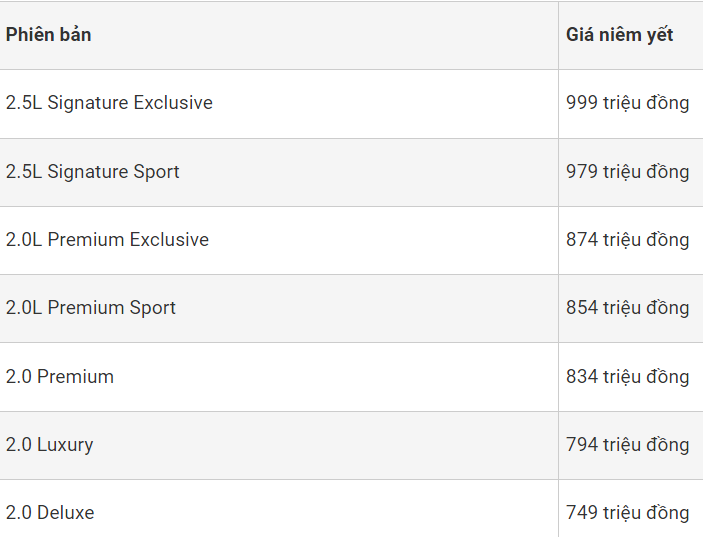Click the '794 triệu đồng' price cell
703x537 pixels.
point(627,445)
